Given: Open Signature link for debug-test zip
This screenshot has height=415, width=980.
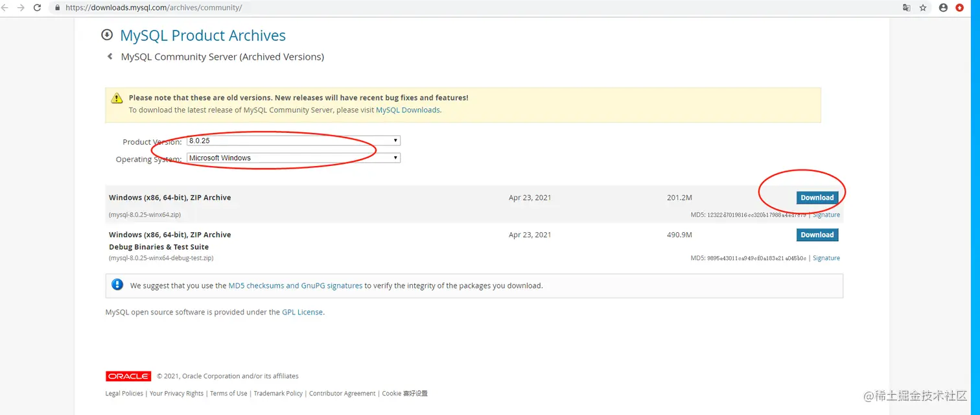Looking at the screenshot, I should coord(826,258).
